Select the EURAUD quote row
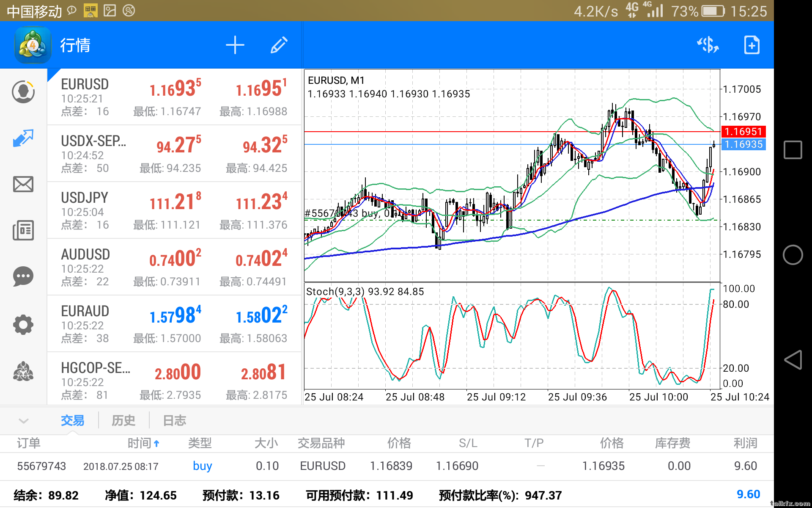Screen dimensions: 812x508 pos(174,324)
